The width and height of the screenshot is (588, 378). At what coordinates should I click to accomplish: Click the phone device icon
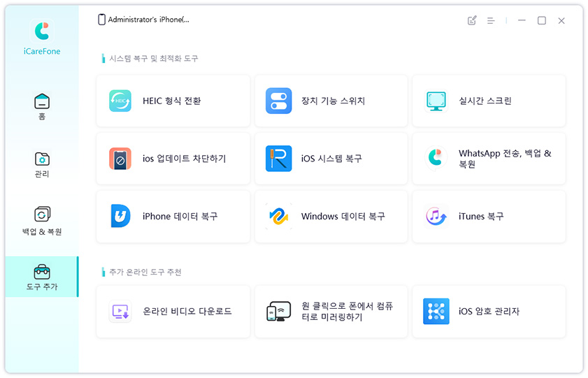click(x=101, y=20)
